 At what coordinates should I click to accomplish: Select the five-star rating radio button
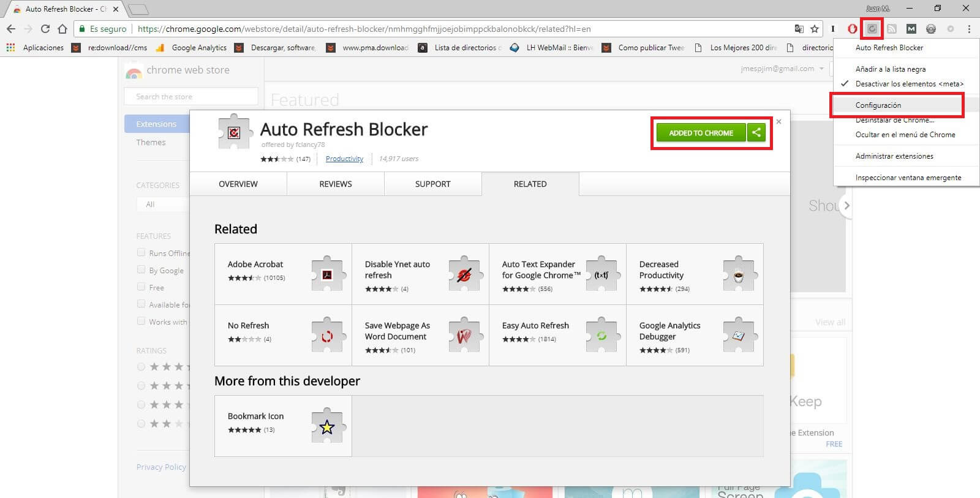141,366
